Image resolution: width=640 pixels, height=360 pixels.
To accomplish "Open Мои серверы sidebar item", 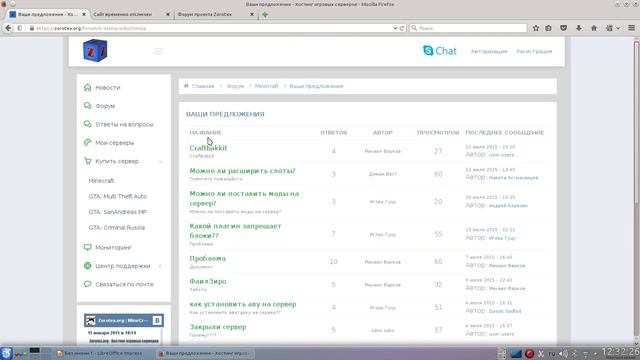I will coord(114,143).
